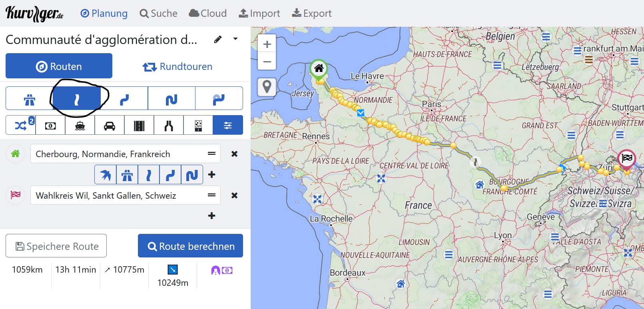644x309 pixels.
Task: Click the pencil icon to rename route
Action: coord(218,39)
